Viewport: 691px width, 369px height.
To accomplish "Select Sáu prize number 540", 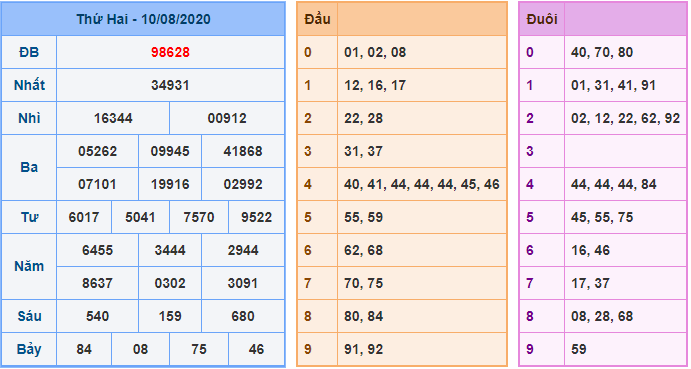I will click(97, 316).
